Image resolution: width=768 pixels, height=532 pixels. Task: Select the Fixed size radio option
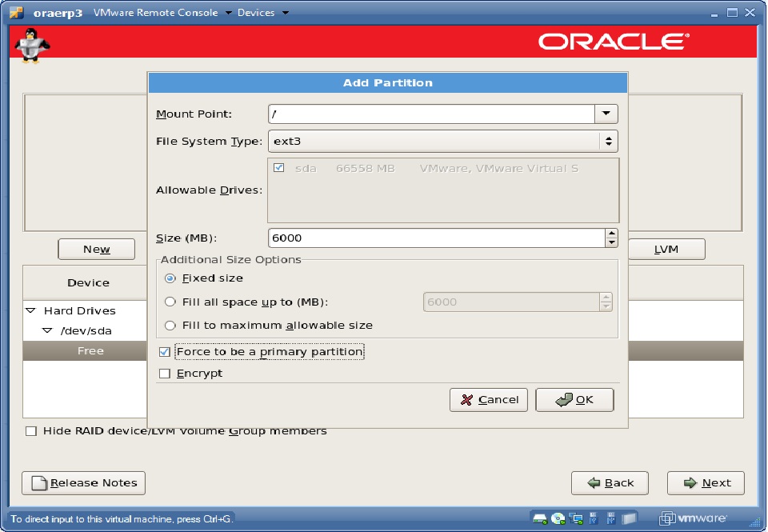coord(170,278)
